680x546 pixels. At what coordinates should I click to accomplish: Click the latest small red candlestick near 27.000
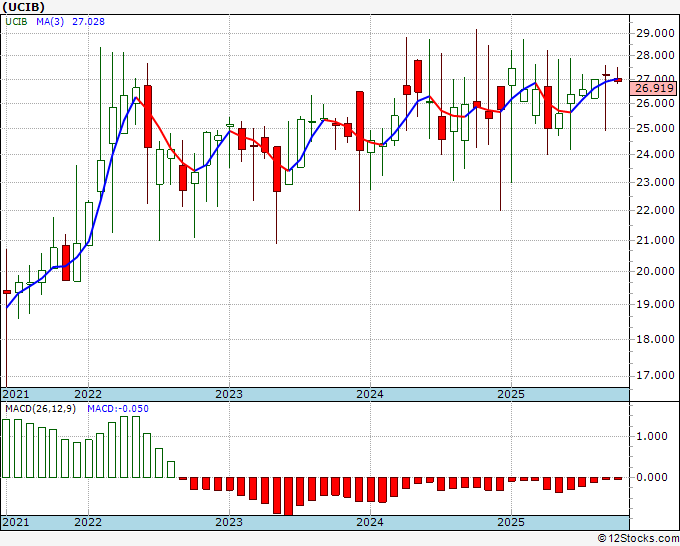tap(618, 80)
